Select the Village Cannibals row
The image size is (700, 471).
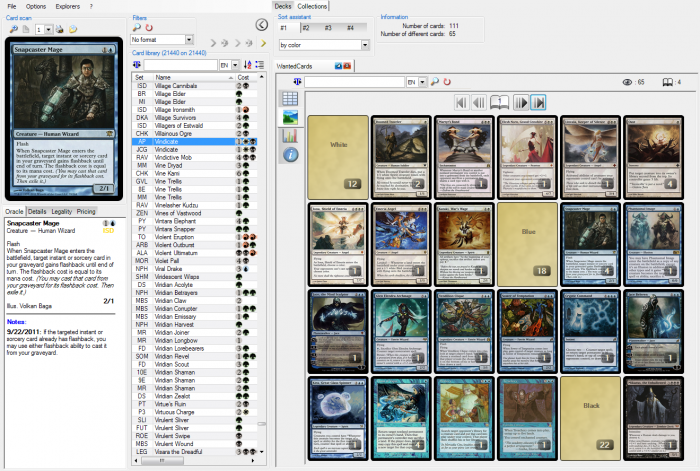195,86
